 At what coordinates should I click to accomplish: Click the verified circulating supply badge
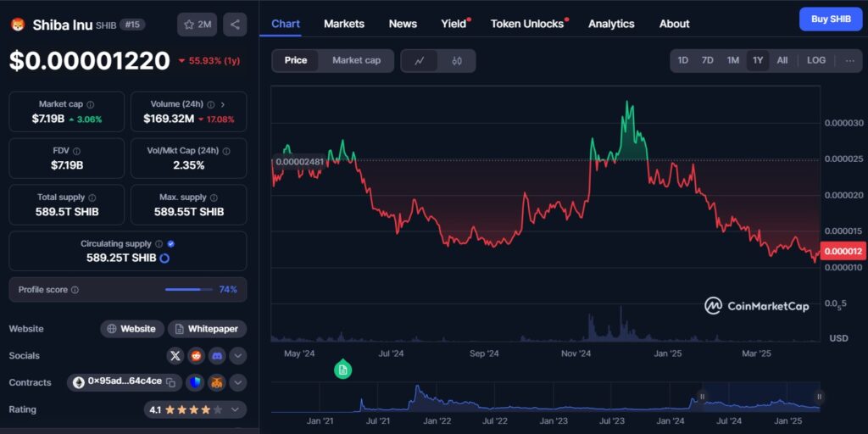point(171,243)
